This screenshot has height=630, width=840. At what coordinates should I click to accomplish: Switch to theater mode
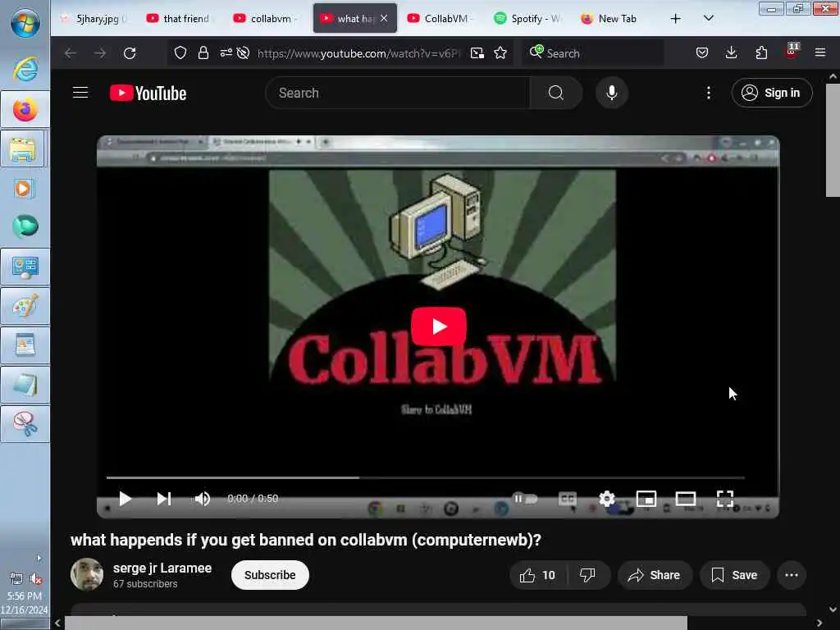point(686,499)
